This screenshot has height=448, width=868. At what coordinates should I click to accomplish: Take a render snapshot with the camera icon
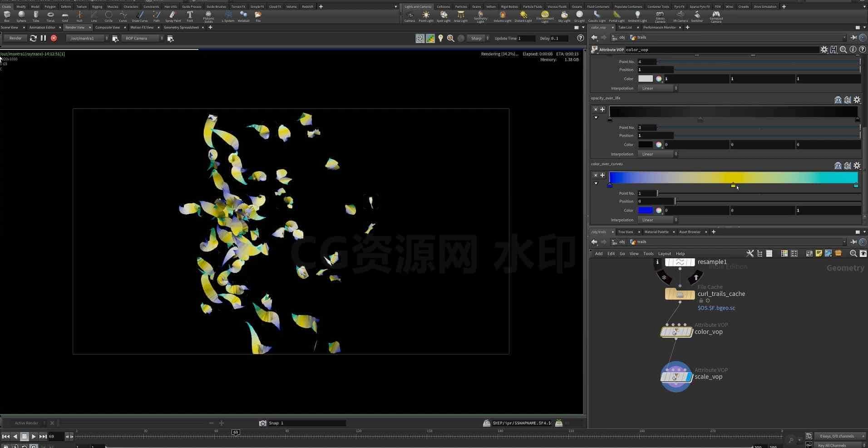(262, 423)
